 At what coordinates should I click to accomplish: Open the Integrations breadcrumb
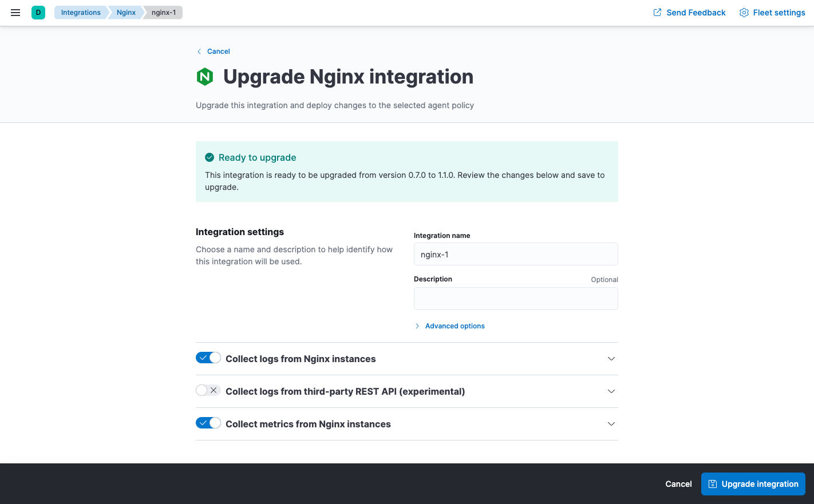pos(81,12)
